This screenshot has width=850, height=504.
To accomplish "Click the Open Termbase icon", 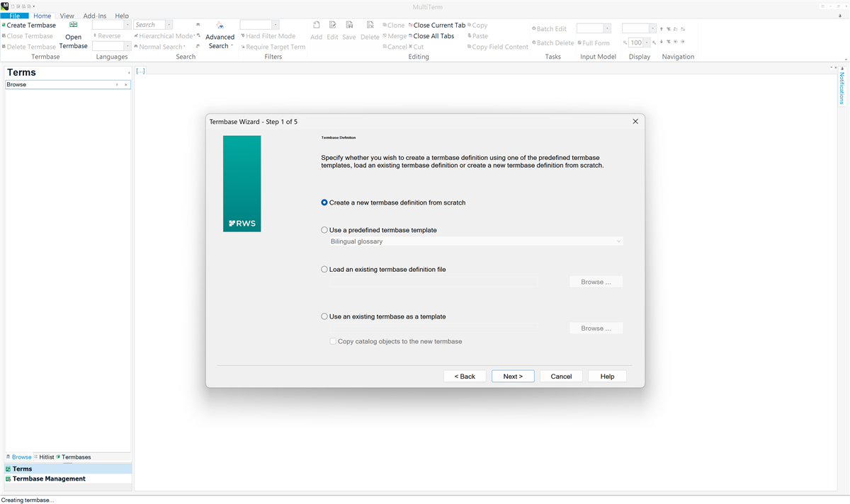I will coord(74,25).
